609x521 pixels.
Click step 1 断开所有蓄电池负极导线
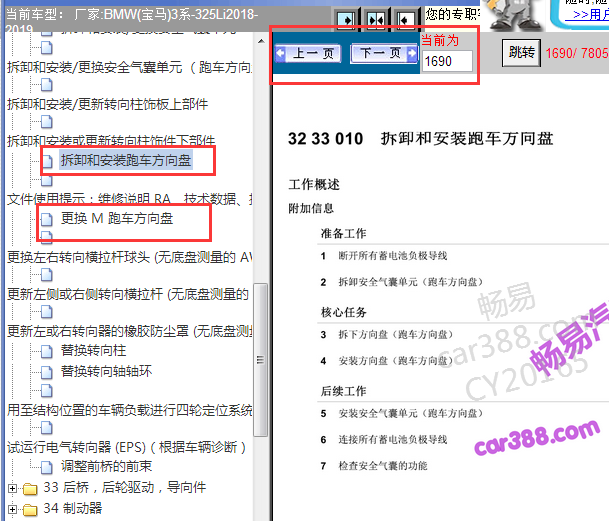392,256
